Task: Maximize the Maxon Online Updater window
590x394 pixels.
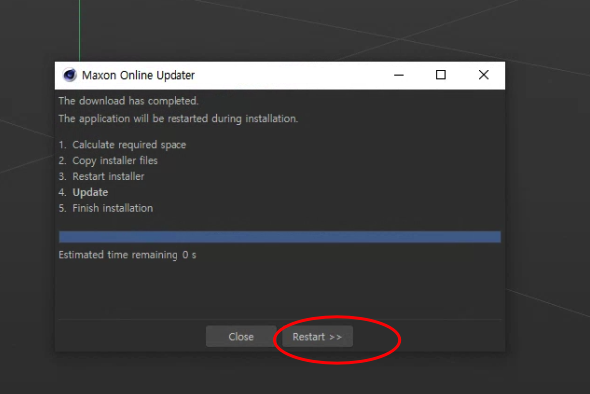Action: tap(441, 75)
